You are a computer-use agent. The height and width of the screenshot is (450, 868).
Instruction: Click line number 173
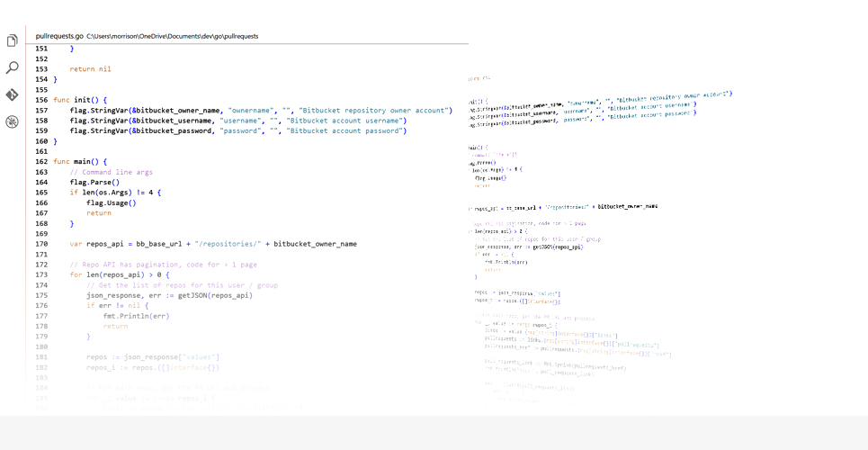pyautogui.click(x=41, y=274)
